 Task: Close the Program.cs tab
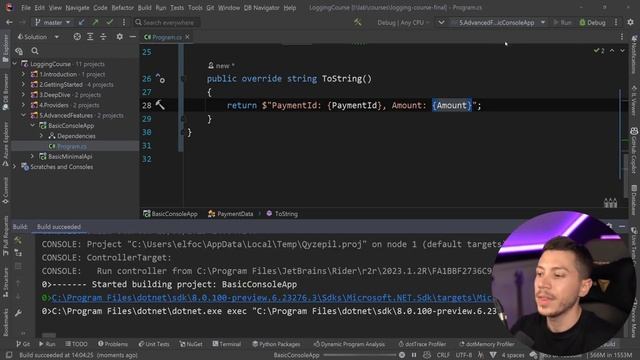point(187,37)
